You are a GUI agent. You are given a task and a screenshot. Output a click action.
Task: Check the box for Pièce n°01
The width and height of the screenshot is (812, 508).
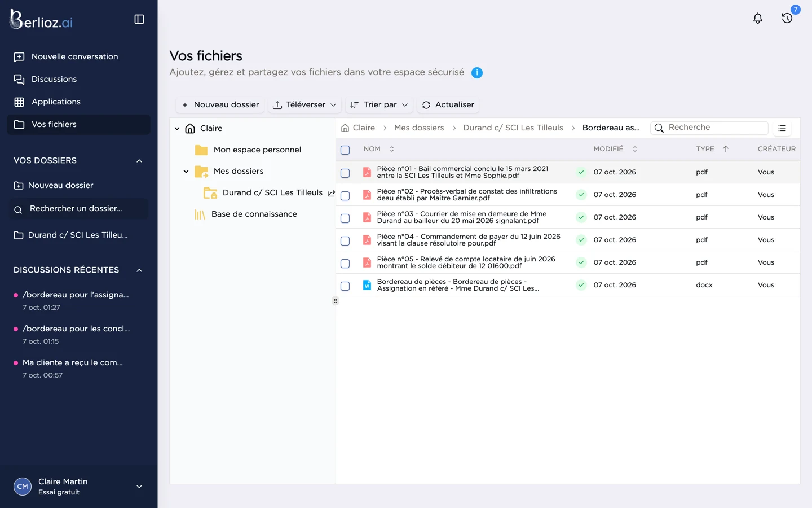pyautogui.click(x=345, y=173)
